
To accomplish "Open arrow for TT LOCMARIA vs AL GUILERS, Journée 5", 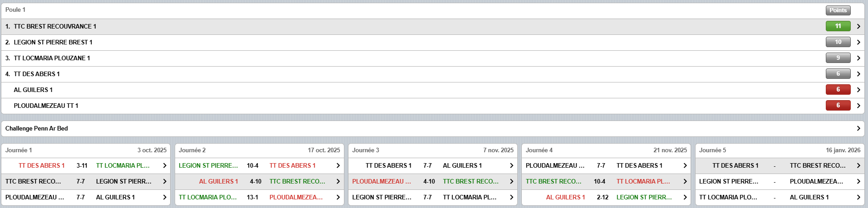I will pos(858,197).
